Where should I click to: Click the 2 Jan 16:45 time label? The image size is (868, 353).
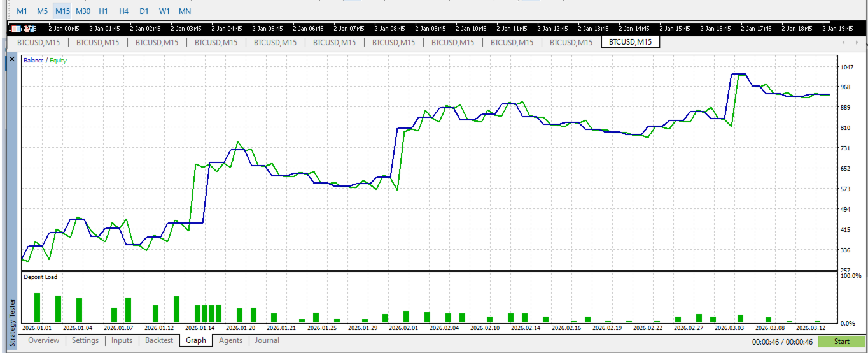tap(715, 29)
